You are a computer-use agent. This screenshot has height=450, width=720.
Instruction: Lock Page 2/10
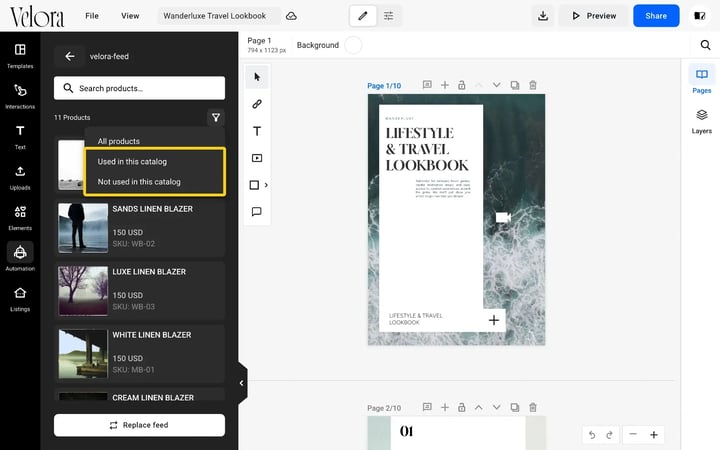(461, 407)
